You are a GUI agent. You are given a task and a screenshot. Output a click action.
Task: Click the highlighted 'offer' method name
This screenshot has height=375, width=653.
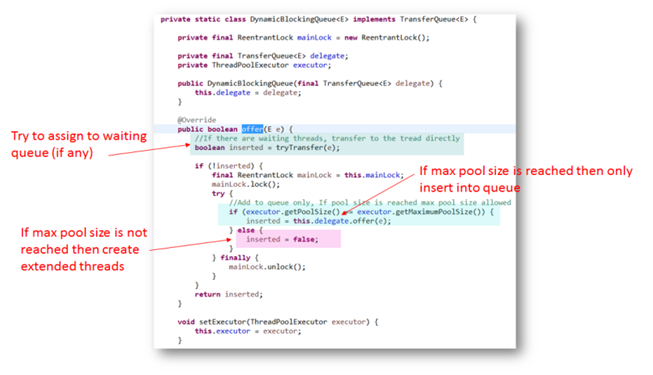(x=252, y=129)
